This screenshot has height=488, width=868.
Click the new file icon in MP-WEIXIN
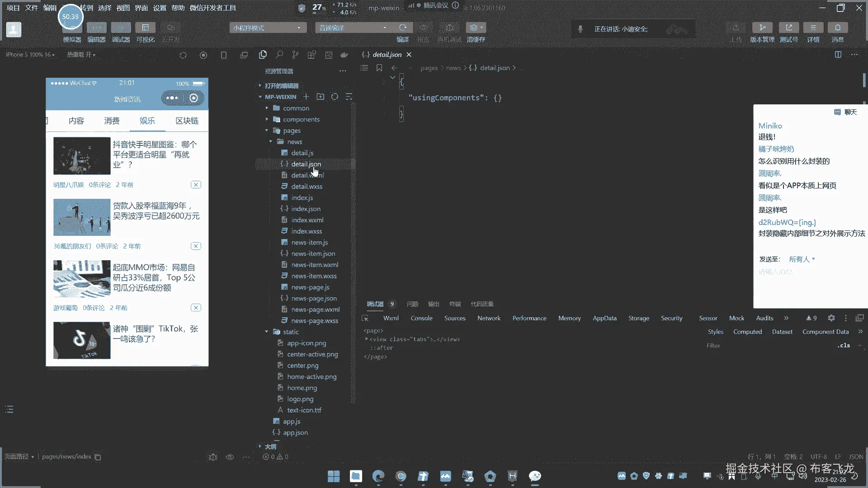pos(306,97)
